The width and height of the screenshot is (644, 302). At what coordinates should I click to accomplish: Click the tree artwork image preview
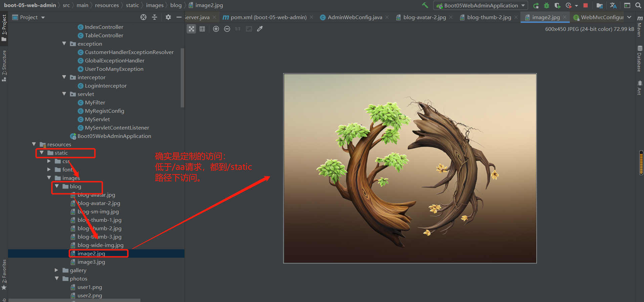coord(410,168)
